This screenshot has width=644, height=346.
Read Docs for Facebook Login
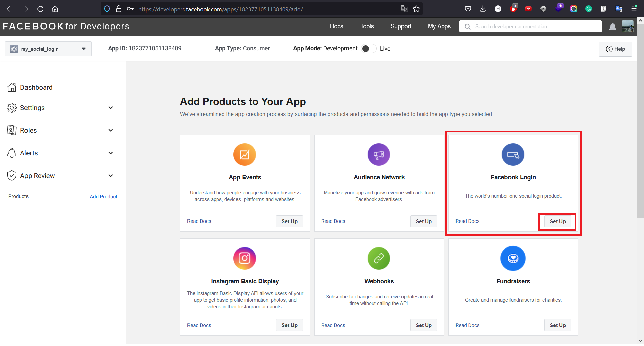[x=468, y=221]
